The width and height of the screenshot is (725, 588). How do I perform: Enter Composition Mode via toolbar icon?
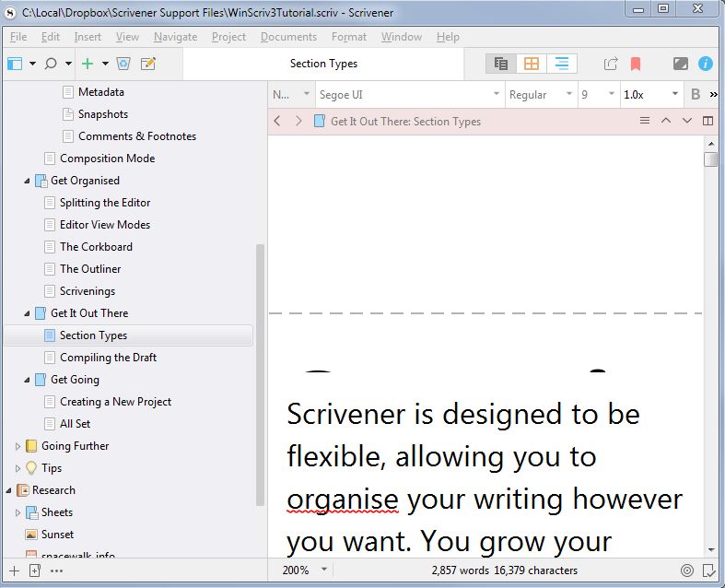(680, 64)
